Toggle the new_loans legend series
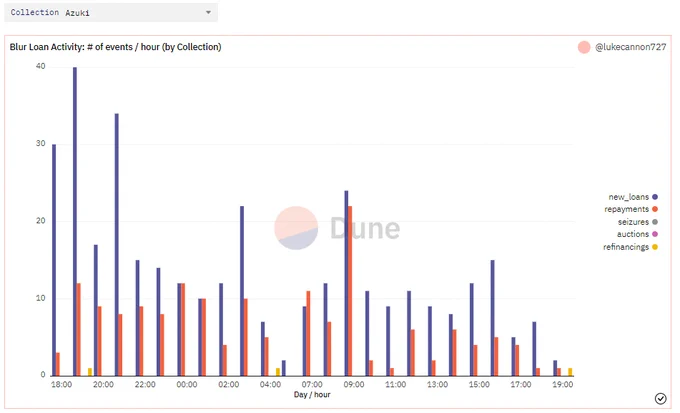Screen dimensions: 680x413 click(633, 197)
